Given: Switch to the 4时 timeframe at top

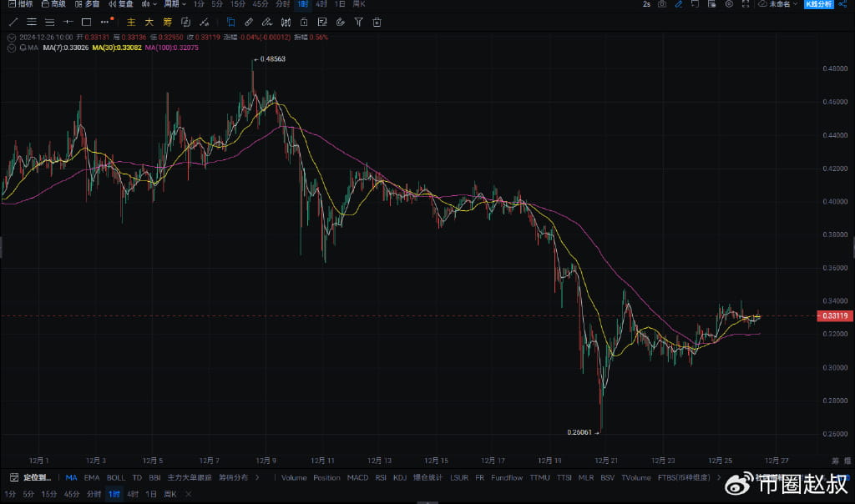Looking at the screenshot, I should point(321,4).
